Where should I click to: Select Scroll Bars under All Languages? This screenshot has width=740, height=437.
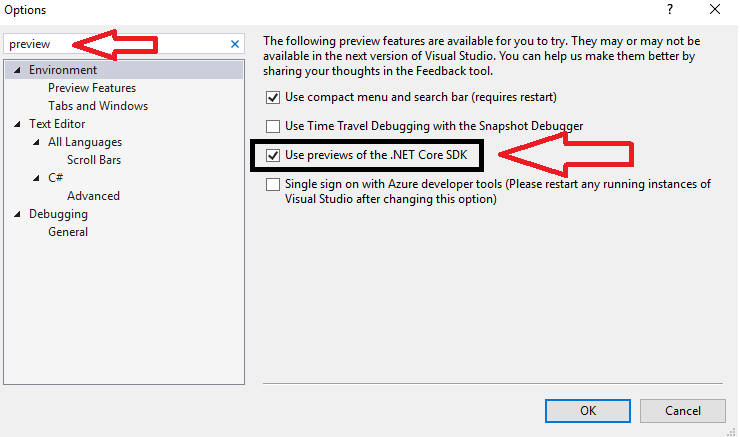94,160
